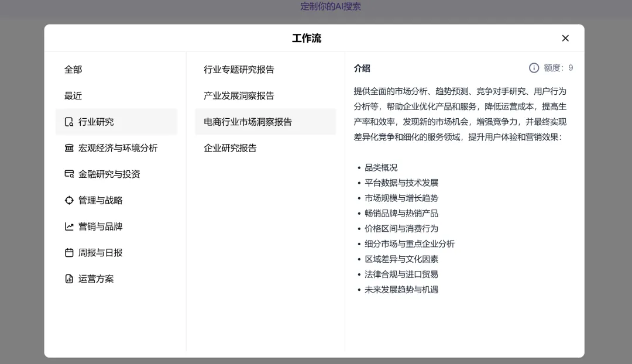Close the 工作流 dialog
Viewport: 632px width, 364px height.
point(565,38)
